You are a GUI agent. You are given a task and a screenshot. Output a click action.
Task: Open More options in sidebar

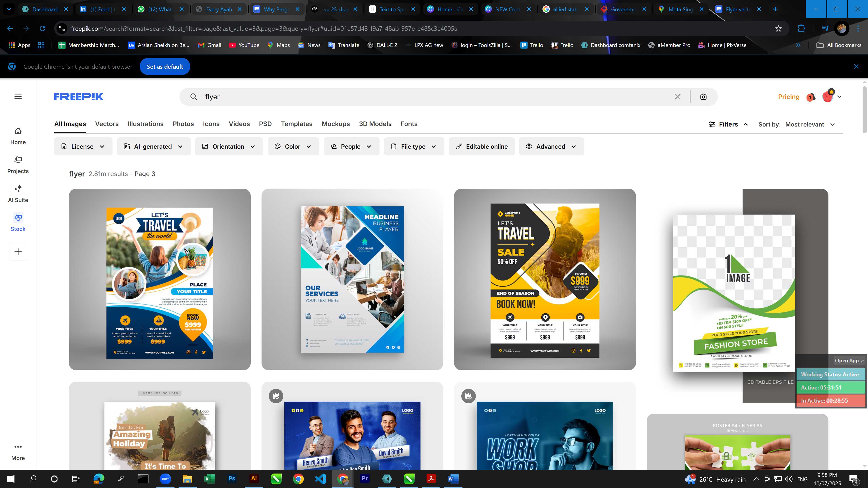(x=18, y=452)
